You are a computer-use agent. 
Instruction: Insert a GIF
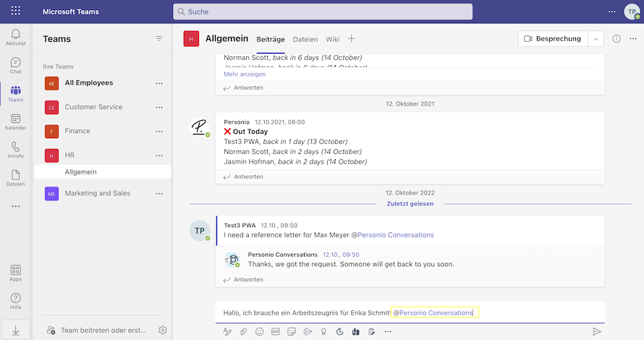(x=276, y=331)
